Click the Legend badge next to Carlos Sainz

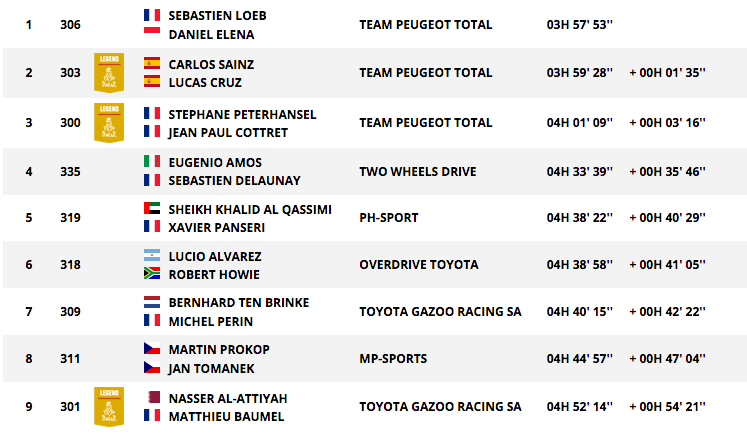point(109,72)
